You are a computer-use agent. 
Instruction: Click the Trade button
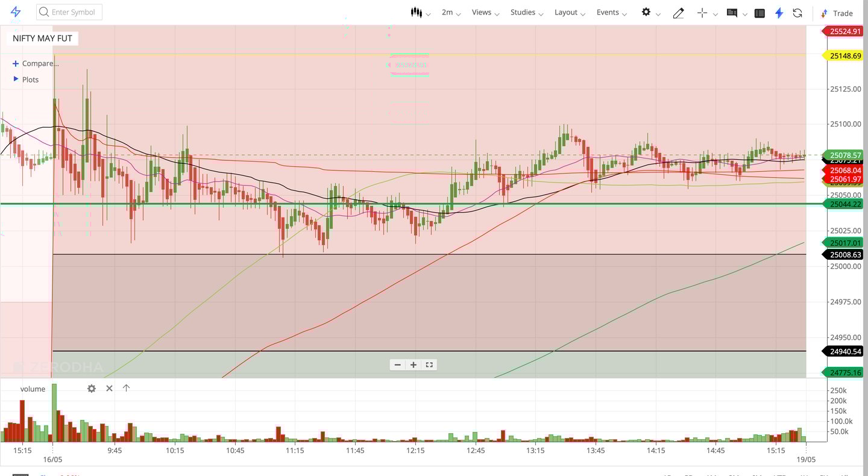(x=837, y=13)
